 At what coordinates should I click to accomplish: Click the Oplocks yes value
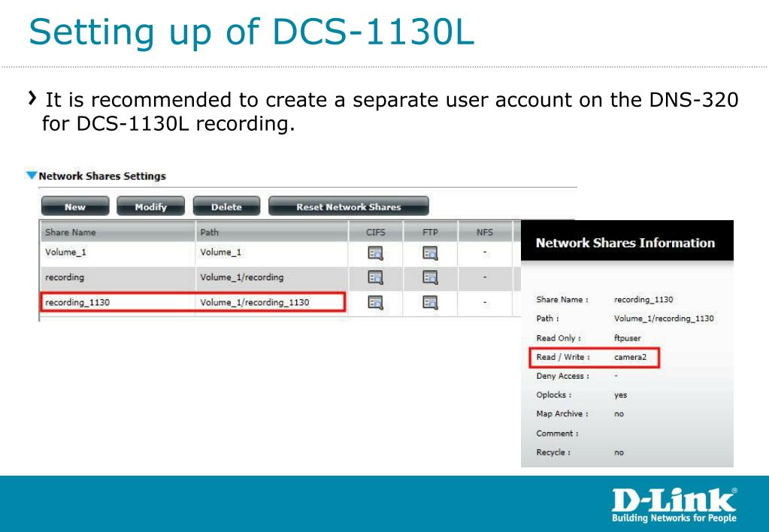620,394
